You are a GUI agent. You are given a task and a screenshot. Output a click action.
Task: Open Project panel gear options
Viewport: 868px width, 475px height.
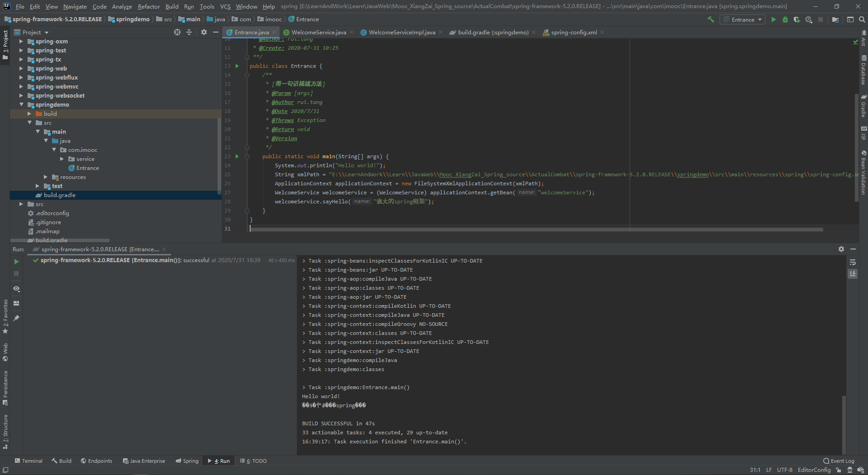(204, 32)
